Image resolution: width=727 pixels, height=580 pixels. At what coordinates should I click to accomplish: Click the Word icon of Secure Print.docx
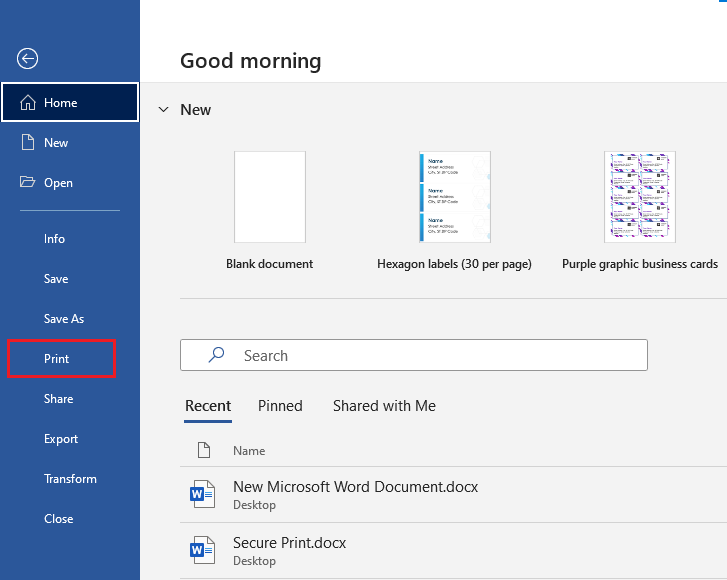click(202, 550)
